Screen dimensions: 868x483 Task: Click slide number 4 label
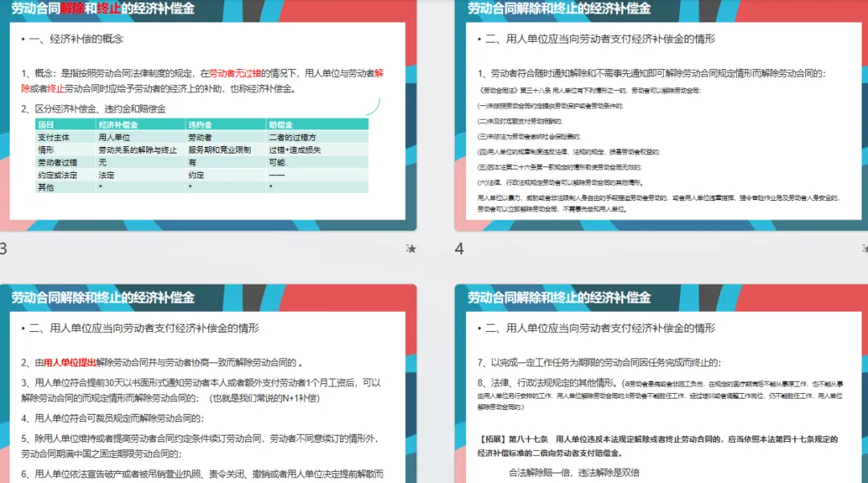[x=459, y=249]
